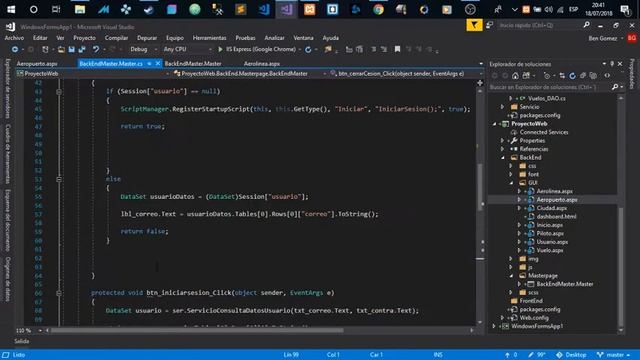Viewport: 640px width, 360px height.
Task: Click the Save file toolbar icon
Action: point(71,49)
